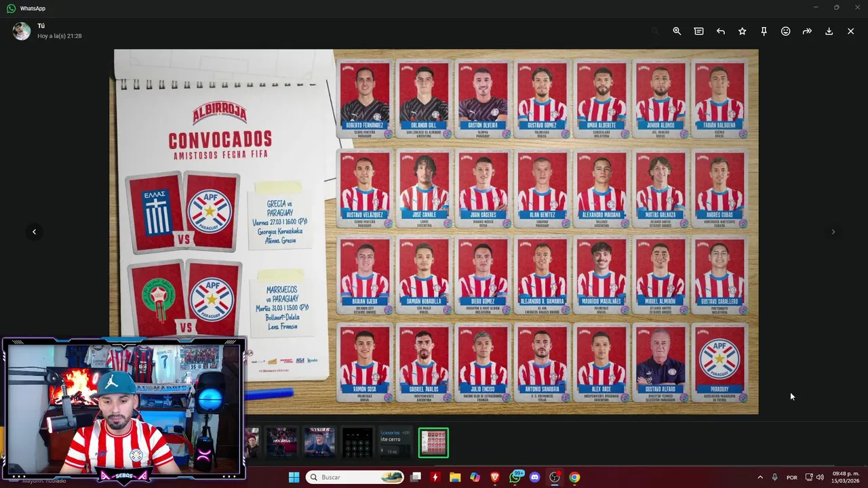Open Google Chrome from the taskbar
868x488 pixels.
click(x=574, y=477)
